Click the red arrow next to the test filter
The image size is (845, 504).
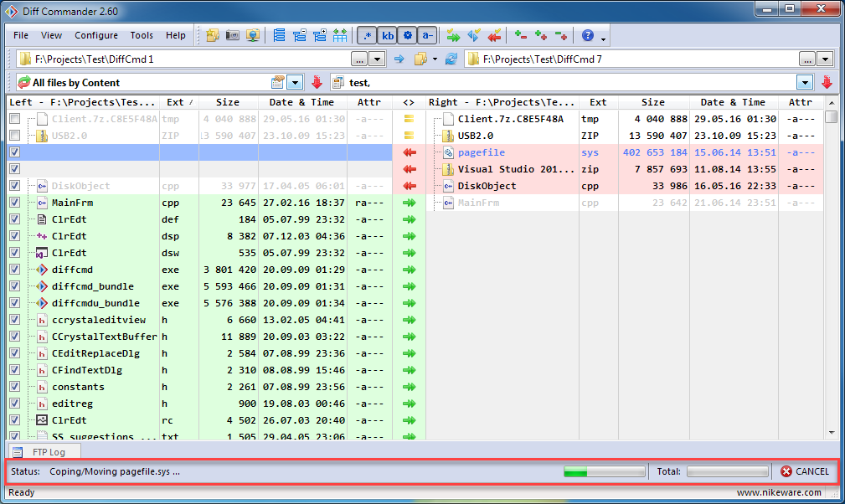[x=827, y=82]
